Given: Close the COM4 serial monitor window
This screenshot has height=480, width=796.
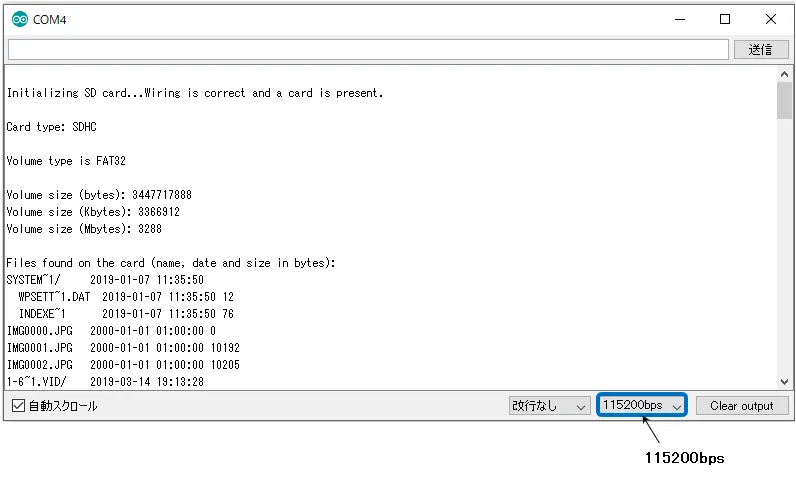Looking at the screenshot, I should coord(770,19).
